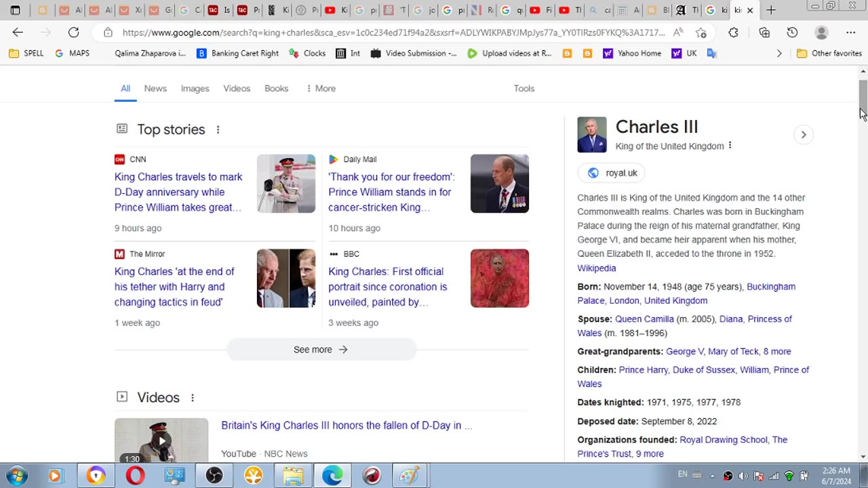The height and width of the screenshot is (488, 868).
Task: Open OBS Studio from taskbar
Action: [214, 476]
